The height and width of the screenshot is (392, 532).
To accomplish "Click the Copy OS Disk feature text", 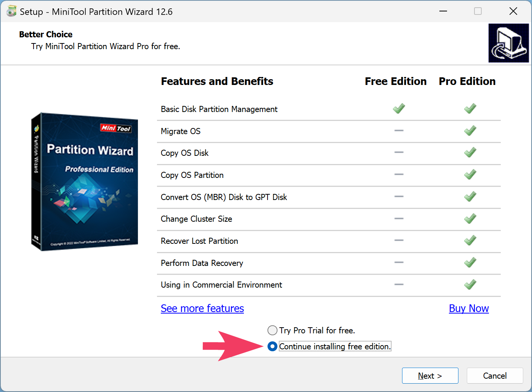I will 185,153.
